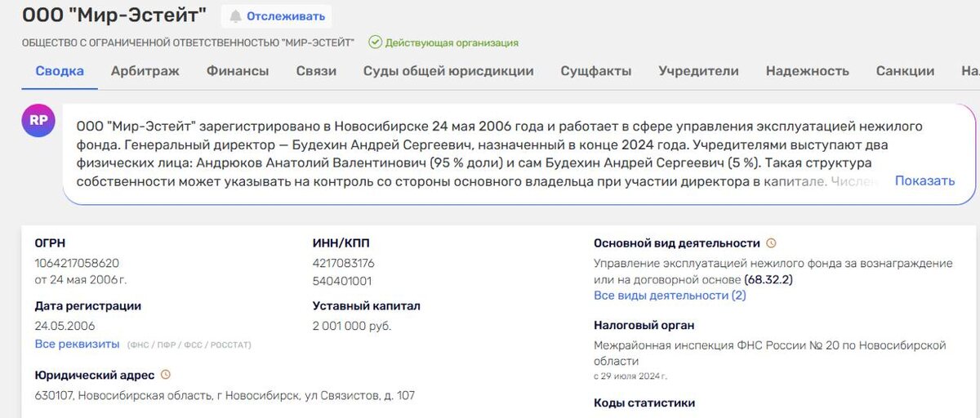
Task: Select Суды общей юрисдикции tab
Action: pyautogui.click(x=448, y=71)
